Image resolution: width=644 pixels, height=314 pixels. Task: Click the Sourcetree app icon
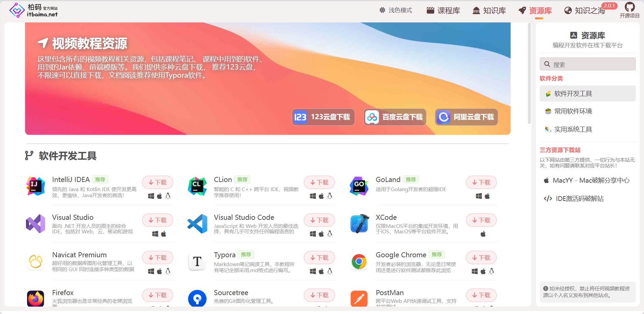pyautogui.click(x=197, y=298)
